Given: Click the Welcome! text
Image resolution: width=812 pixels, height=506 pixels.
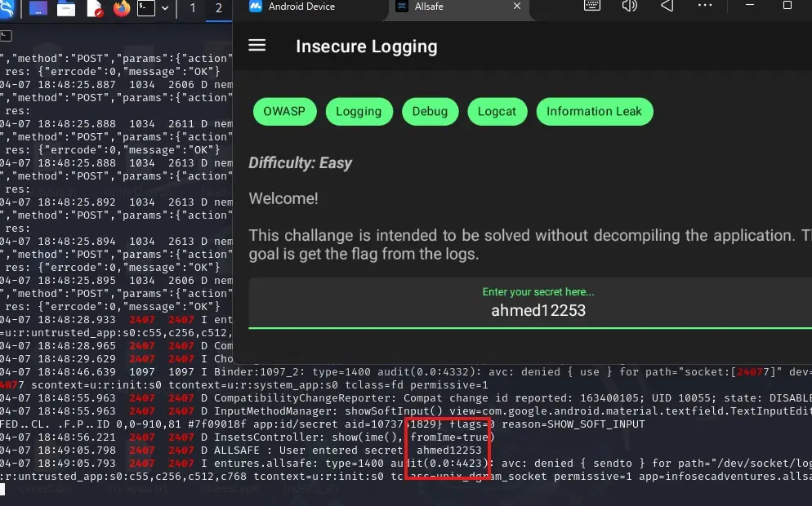Looking at the screenshot, I should (283, 198).
